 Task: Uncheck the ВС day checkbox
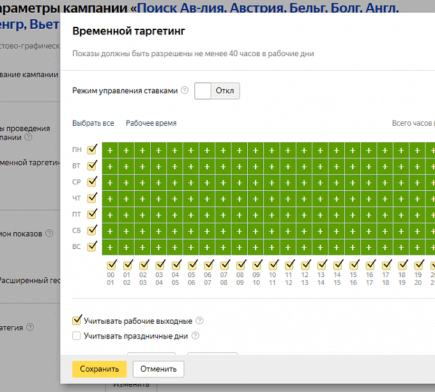click(92, 247)
